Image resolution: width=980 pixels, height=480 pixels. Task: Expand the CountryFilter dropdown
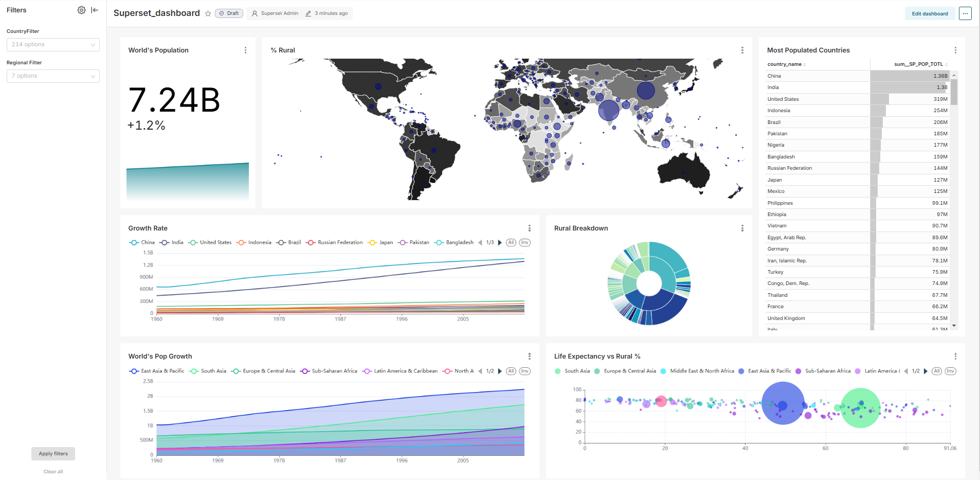[x=53, y=45]
